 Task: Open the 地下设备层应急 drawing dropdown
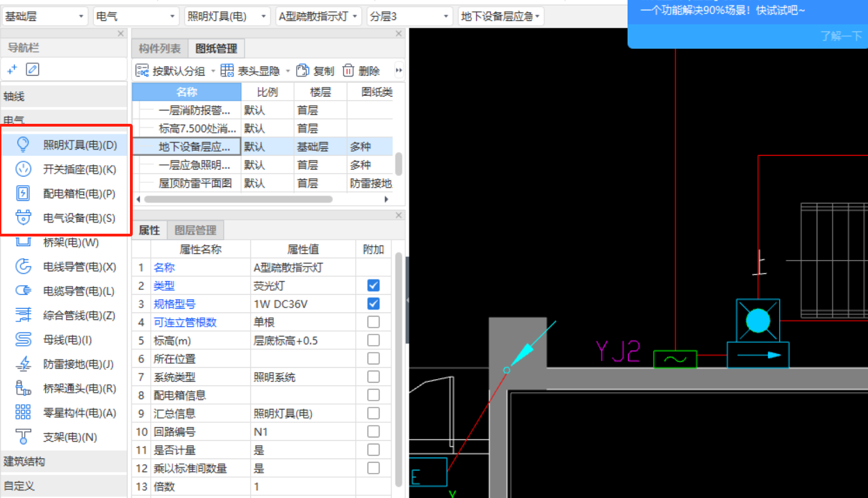pyautogui.click(x=501, y=16)
